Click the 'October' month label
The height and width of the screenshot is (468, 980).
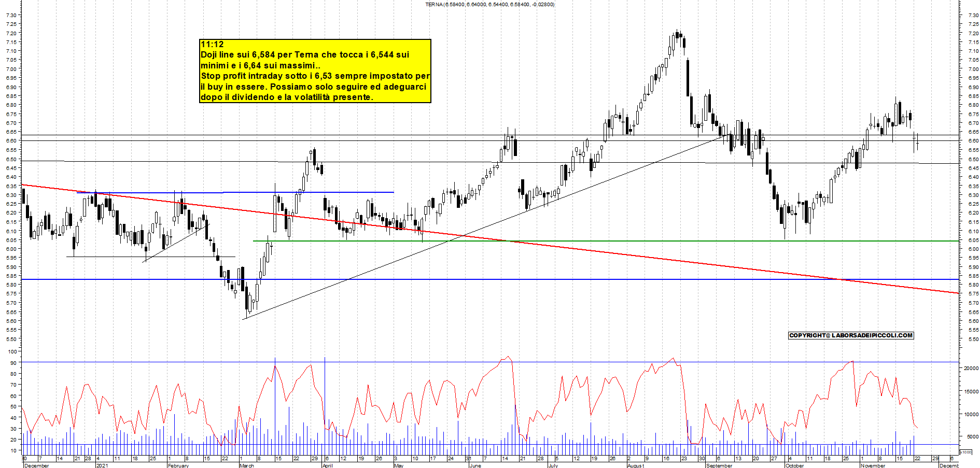pyautogui.click(x=794, y=465)
